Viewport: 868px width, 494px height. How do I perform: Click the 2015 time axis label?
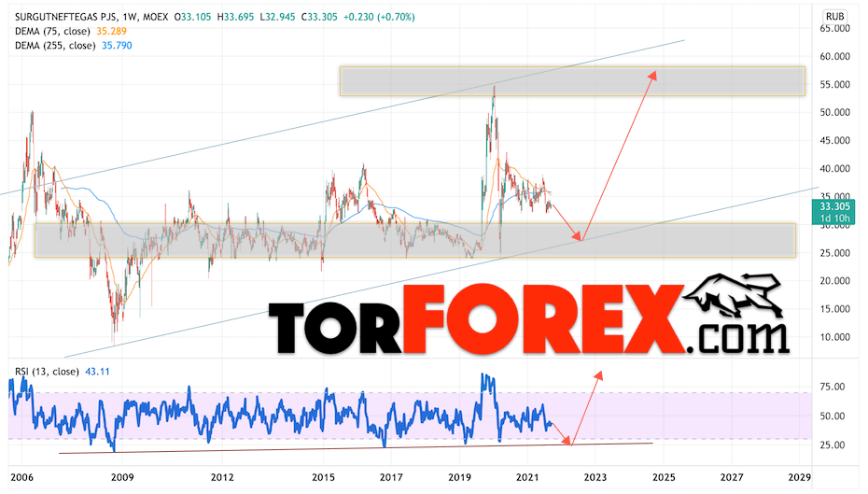323,477
